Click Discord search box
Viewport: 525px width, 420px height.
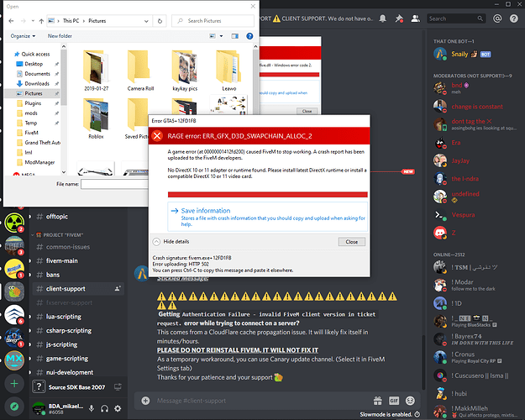click(x=456, y=18)
